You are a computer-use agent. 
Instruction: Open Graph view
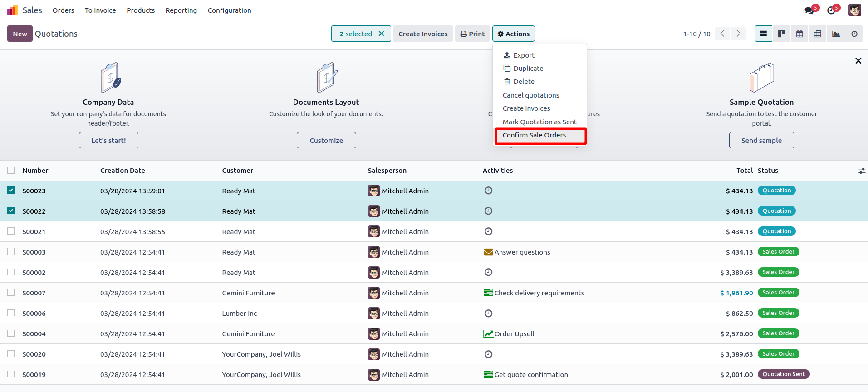pyautogui.click(x=836, y=34)
